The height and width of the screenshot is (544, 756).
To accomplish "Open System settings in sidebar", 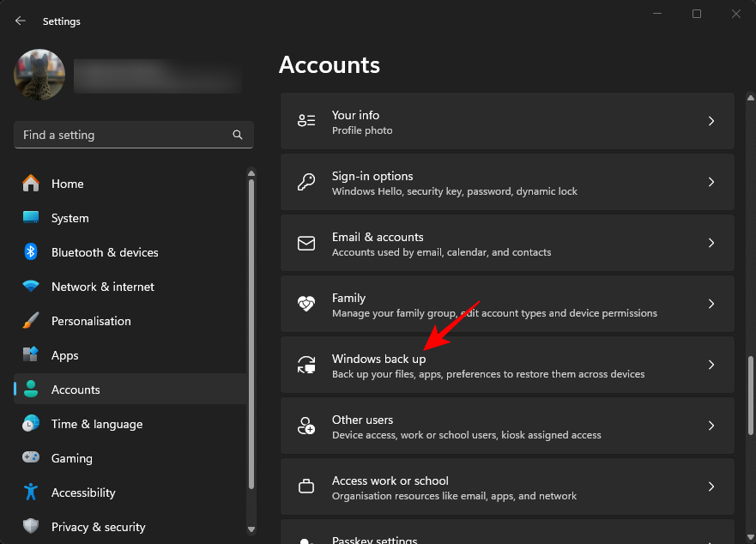I will (x=70, y=218).
